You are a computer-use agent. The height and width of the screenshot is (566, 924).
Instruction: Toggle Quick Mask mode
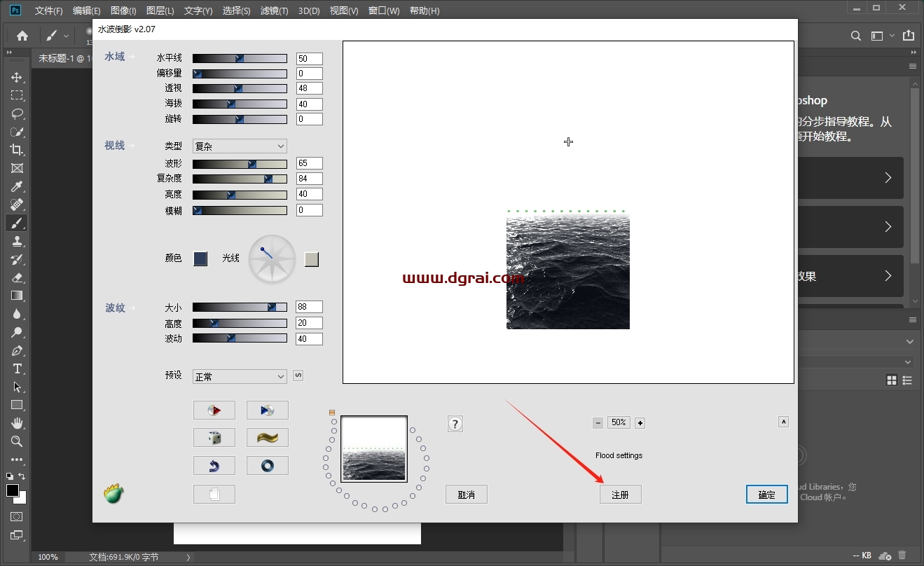coord(17,517)
